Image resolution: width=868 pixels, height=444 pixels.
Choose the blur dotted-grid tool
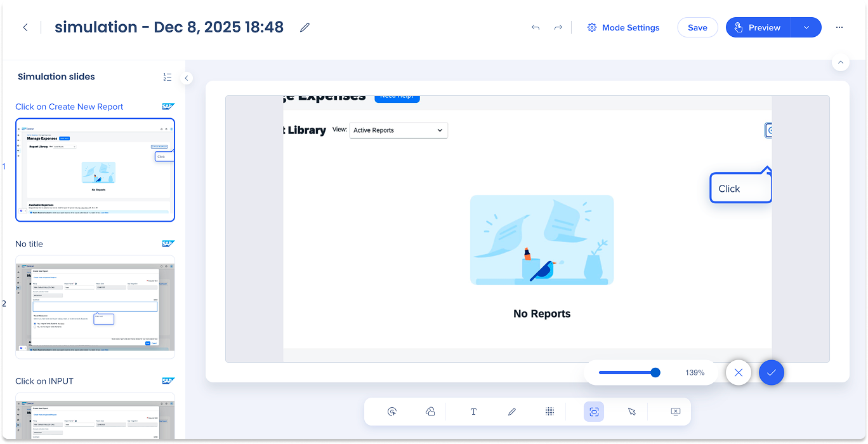click(549, 412)
